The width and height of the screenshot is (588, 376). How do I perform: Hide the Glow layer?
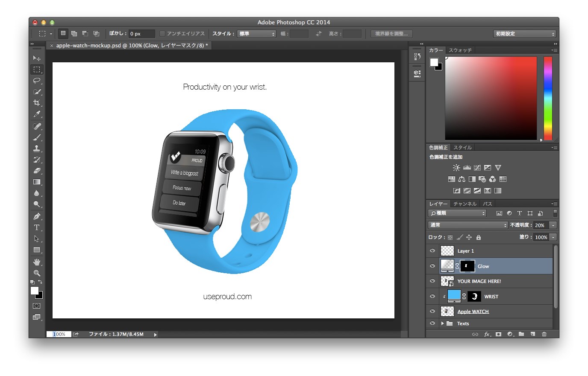(432, 266)
